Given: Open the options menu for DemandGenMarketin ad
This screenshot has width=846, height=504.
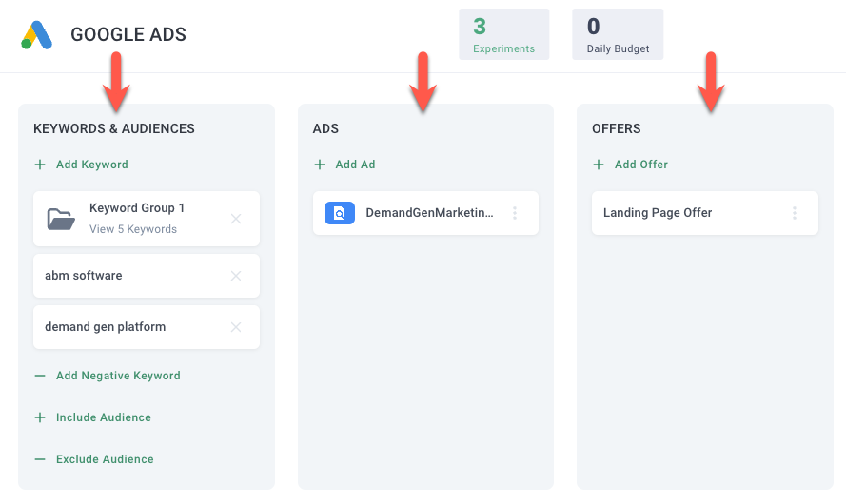Looking at the screenshot, I should [x=515, y=213].
